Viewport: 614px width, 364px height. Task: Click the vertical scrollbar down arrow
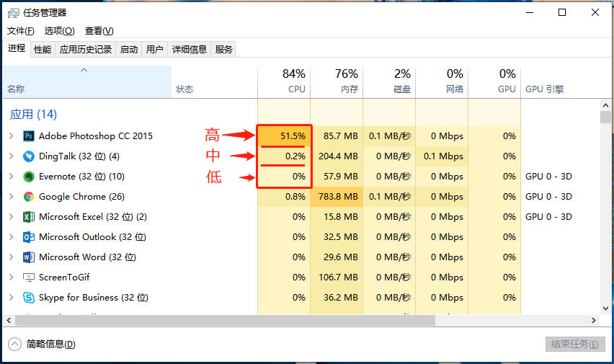606,308
